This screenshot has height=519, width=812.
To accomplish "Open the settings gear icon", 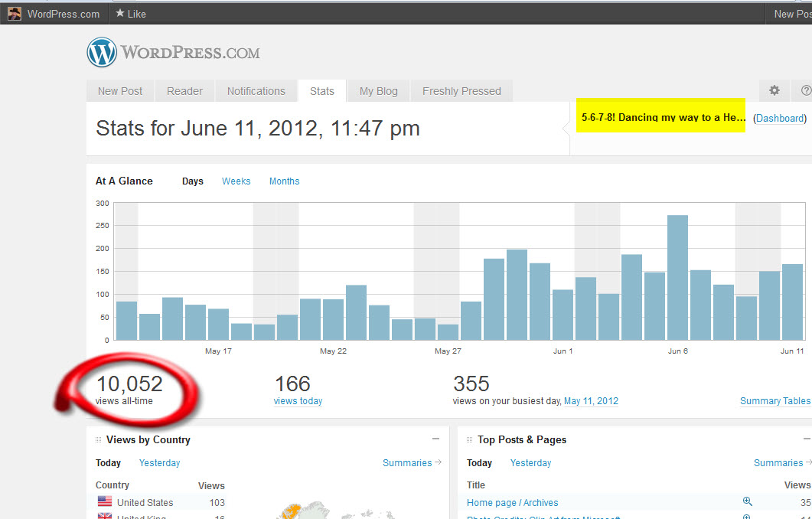I will pyautogui.click(x=774, y=90).
